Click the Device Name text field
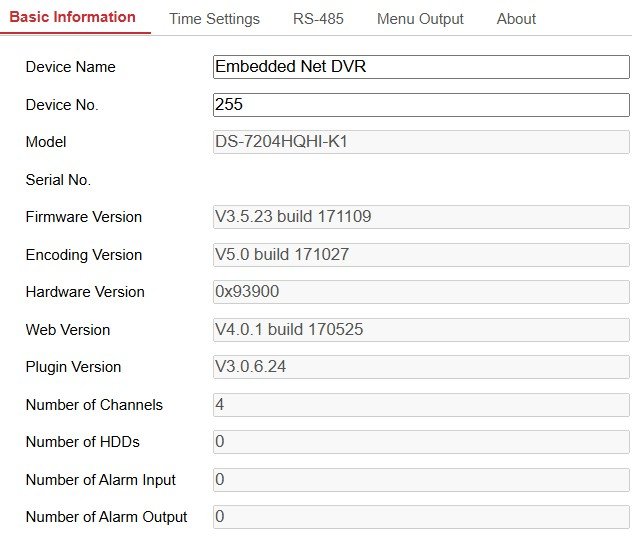The image size is (632, 545). [421, 67]
